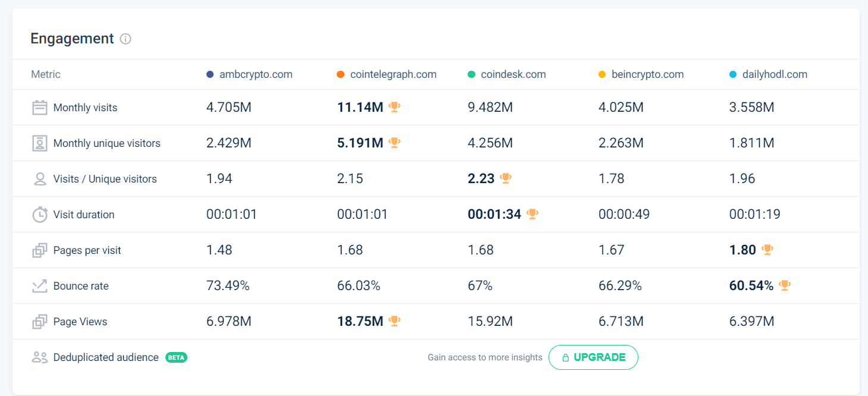Click the Visit duration label
This screenshot has width=868, height=396.
(x=84, y=215)
